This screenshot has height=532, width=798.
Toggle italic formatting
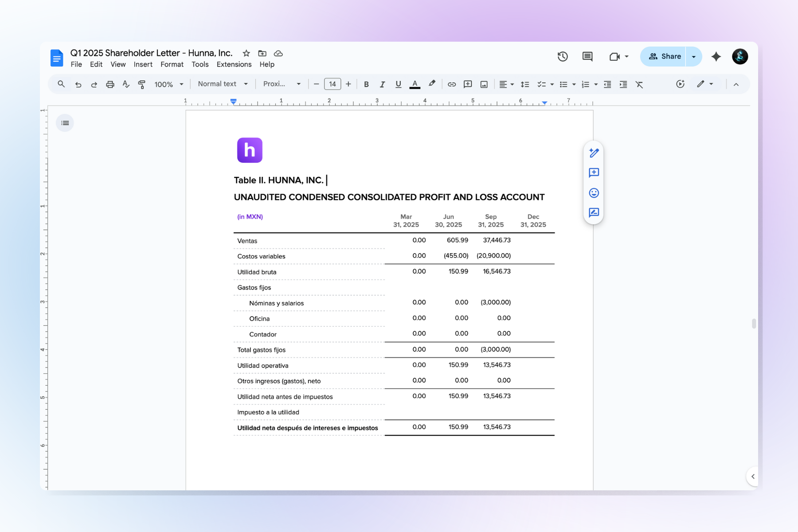[382, 84]
